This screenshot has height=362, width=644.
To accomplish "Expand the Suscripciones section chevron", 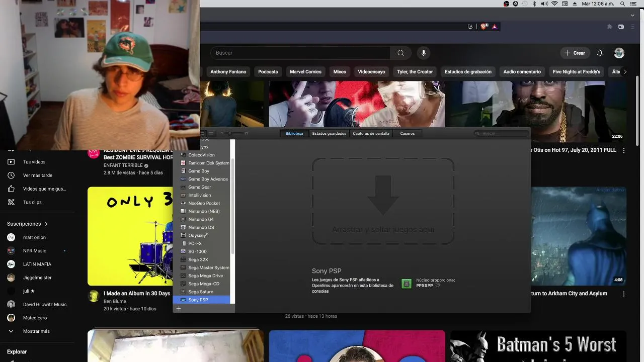I will (46, 224).
